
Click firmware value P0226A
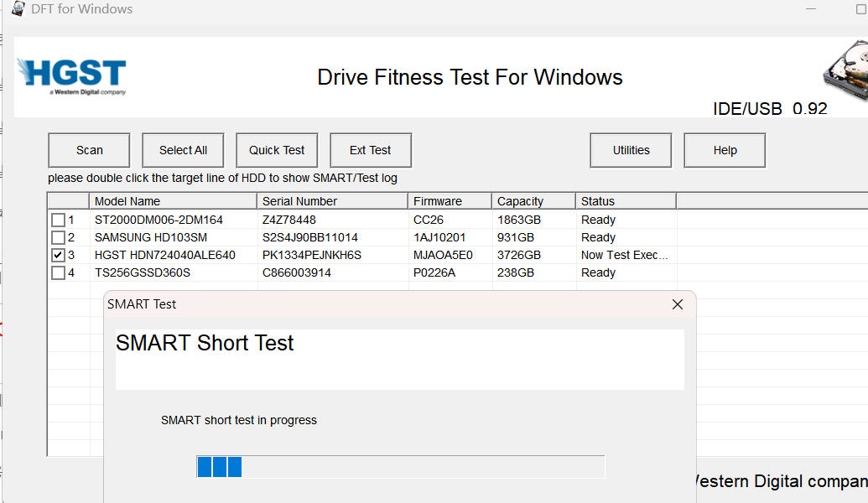[x=434, y=272]
